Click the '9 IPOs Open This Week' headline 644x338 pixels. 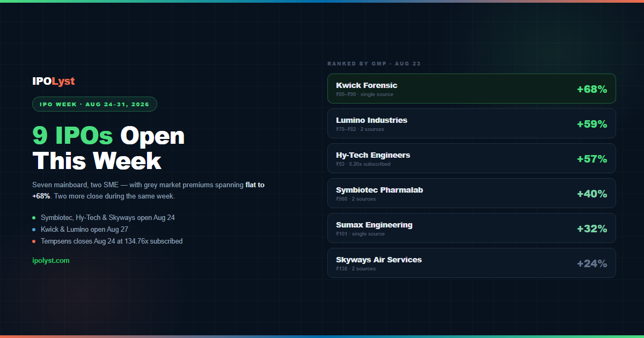click(x=108, y=148)
